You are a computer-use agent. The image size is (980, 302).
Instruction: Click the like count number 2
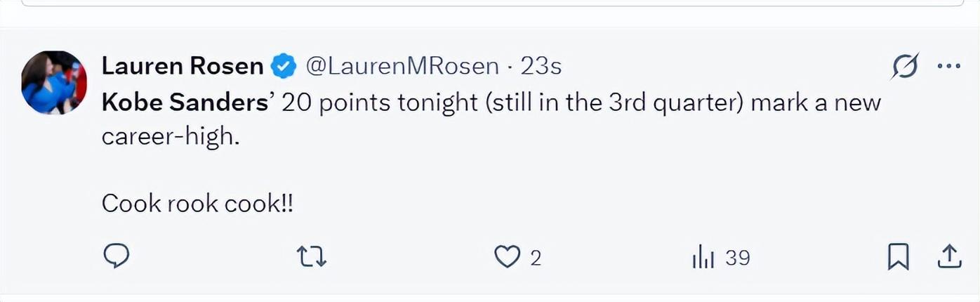[536, 258]
